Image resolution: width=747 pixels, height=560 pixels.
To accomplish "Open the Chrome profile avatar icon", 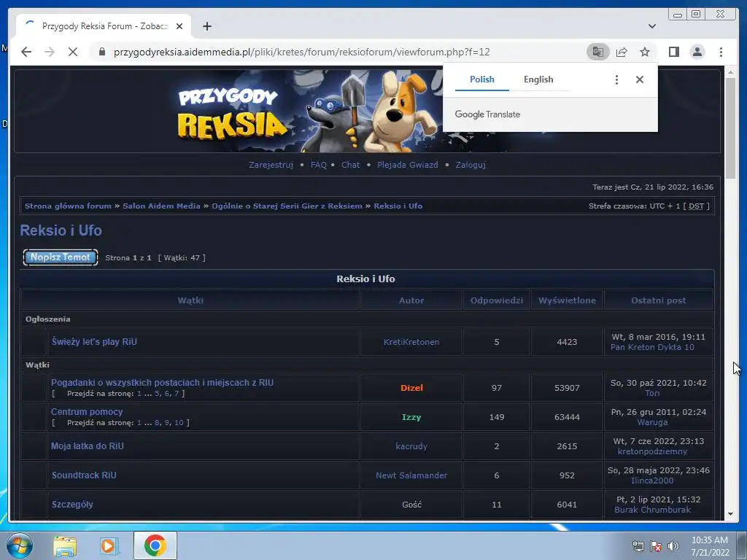I will [x=697, y=52].
